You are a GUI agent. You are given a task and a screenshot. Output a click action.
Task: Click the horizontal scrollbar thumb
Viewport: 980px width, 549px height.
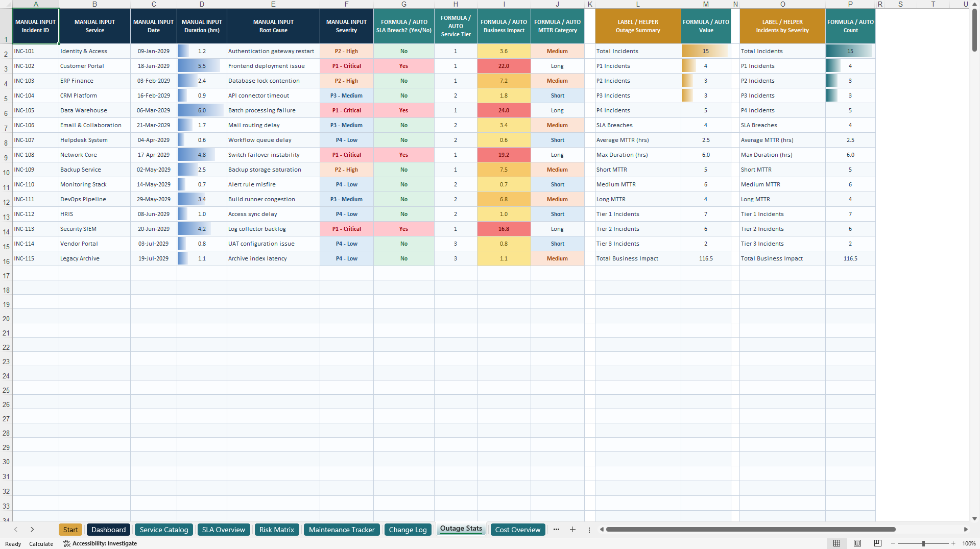click(750, 530)
